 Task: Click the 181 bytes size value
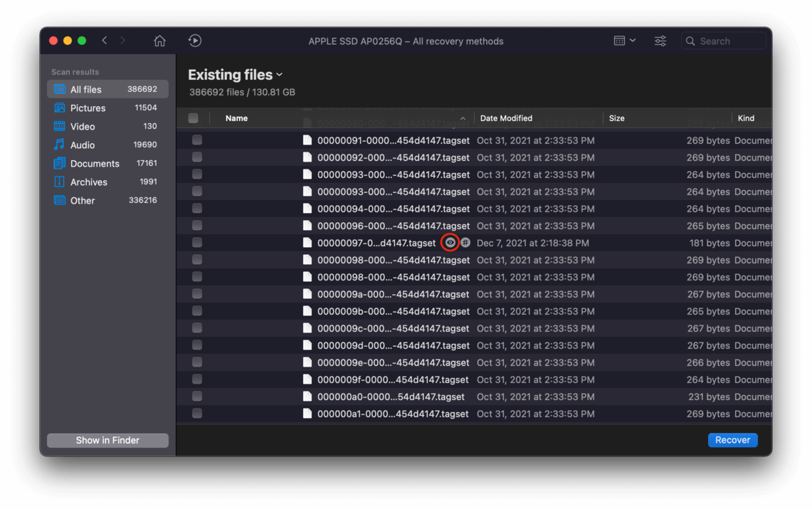pyautogui.click(x=710, y=243)
